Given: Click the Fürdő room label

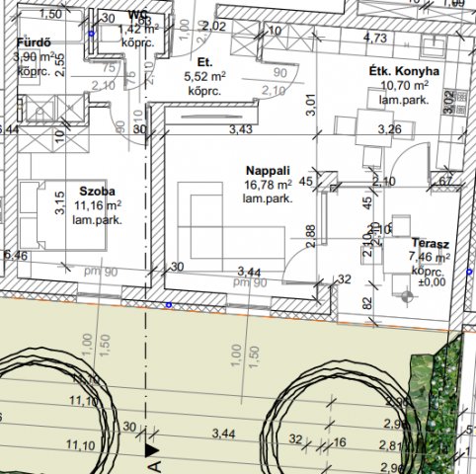Looking at the screenshot, I should [34, 42].
